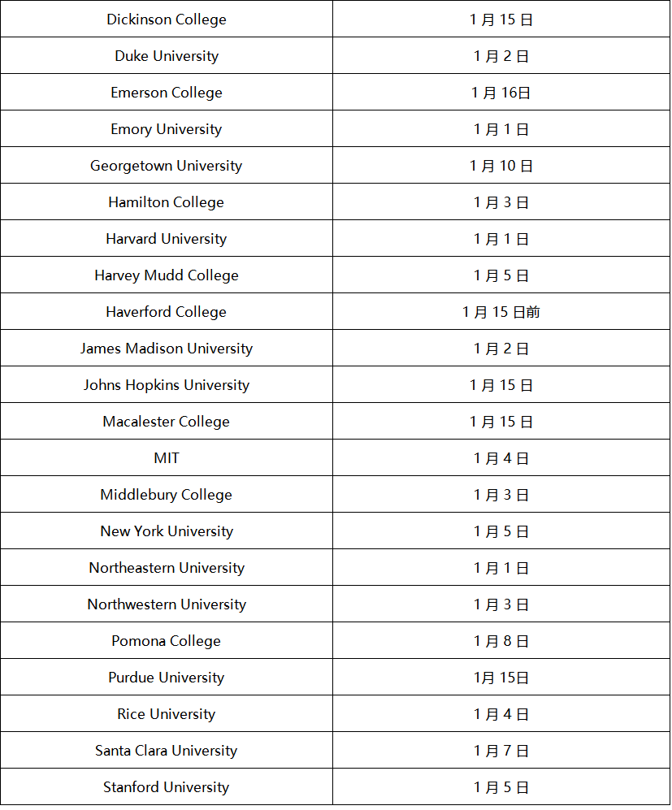The height and width of the screenshot is (810, 672).
Task: Click the Emerson College name cell
Action: [167, 93]
